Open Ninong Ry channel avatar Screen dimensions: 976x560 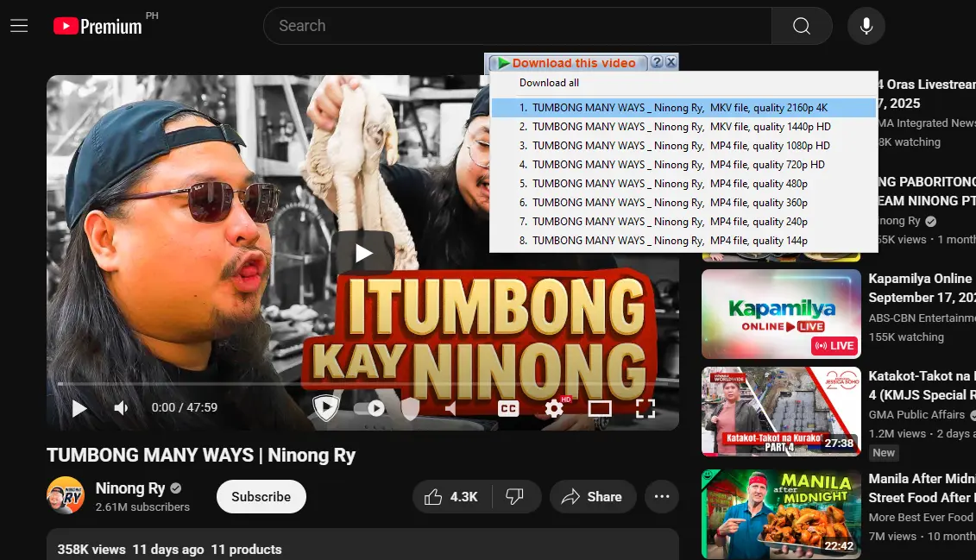pos(66,495)
